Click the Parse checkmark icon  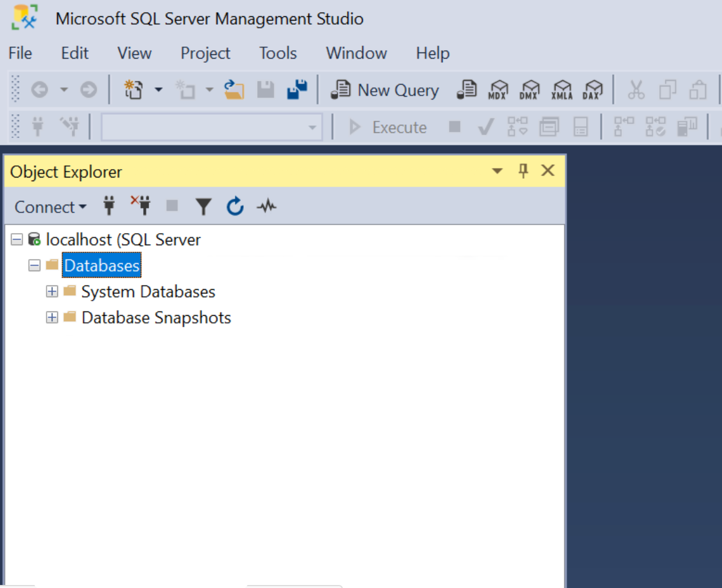(486, 126)
